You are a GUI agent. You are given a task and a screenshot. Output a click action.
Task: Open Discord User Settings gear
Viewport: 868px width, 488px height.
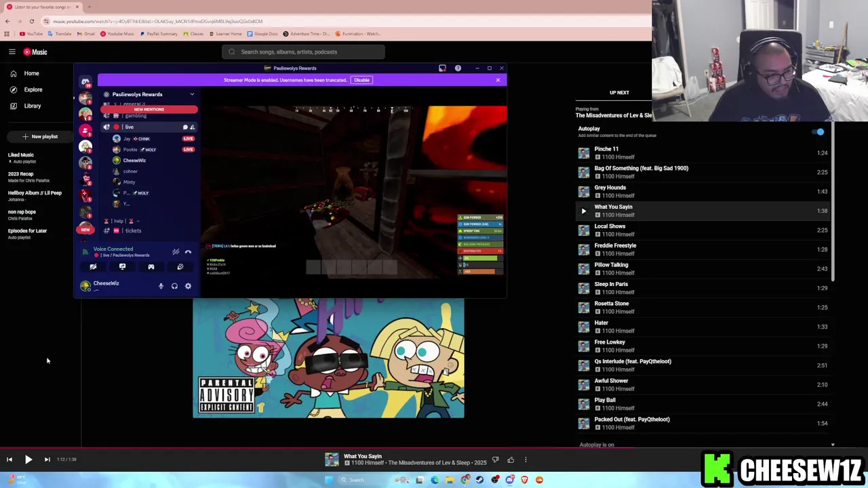[x=188, y=286]
